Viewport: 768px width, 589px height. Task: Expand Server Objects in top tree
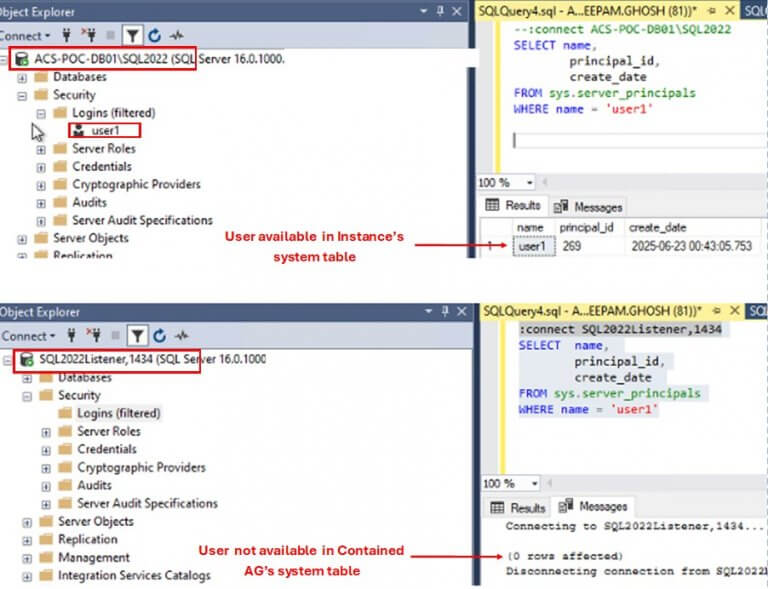pyautogui.click(x=22, y=239)
